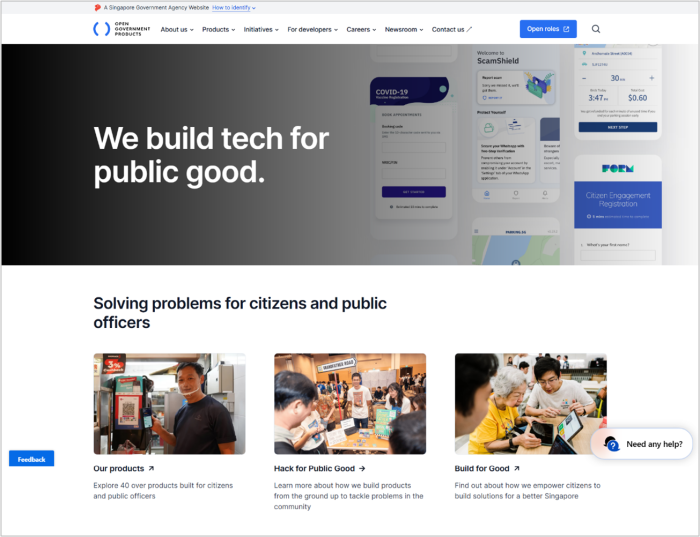Click the Singapore government lion crest icon
The width and height of the screenshot is (700, 537).
pyautogui.click(x=97, y=8)
